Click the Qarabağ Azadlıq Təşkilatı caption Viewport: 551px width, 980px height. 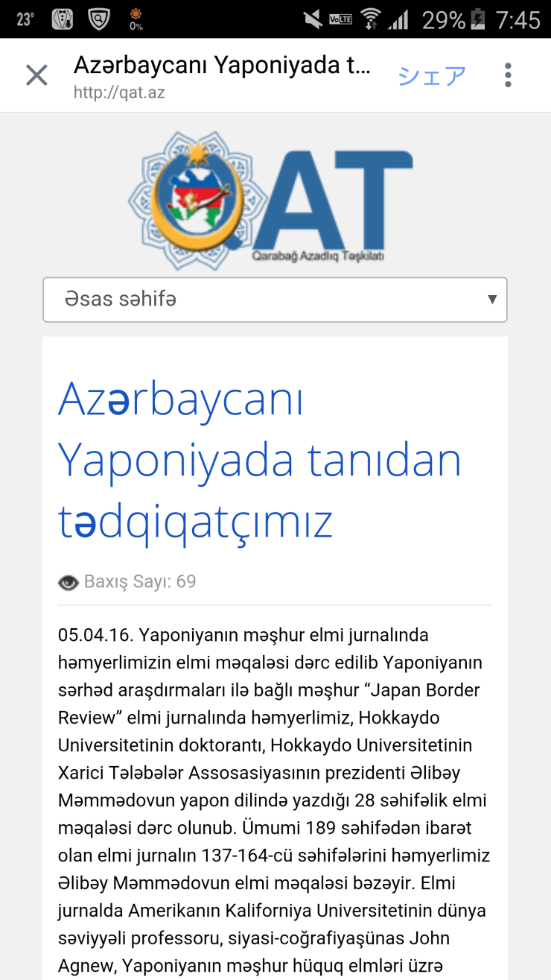point(318,256)
